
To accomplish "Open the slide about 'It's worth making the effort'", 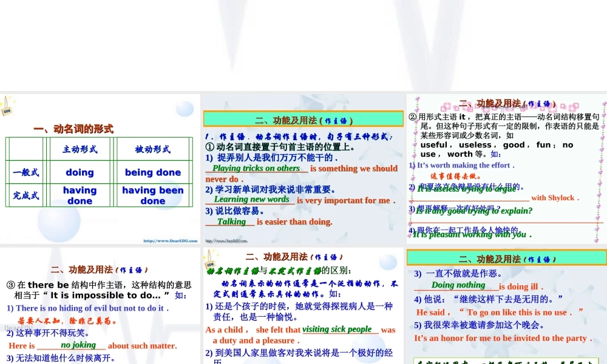I will click(507, 169).
